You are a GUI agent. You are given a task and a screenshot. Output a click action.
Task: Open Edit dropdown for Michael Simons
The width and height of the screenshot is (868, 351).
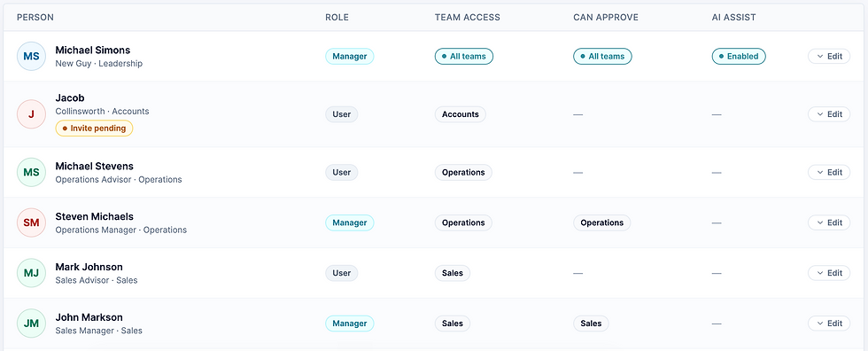tap(829, 57)
